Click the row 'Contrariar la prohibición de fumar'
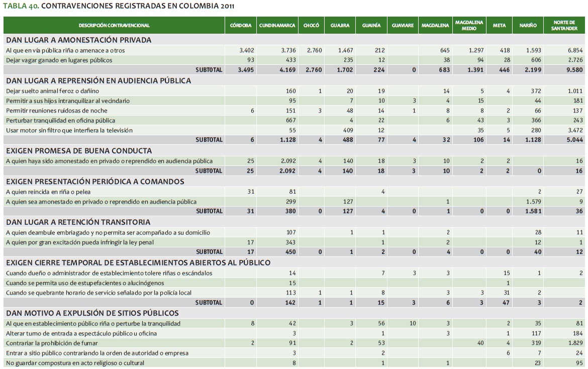 tap(53, 343)
